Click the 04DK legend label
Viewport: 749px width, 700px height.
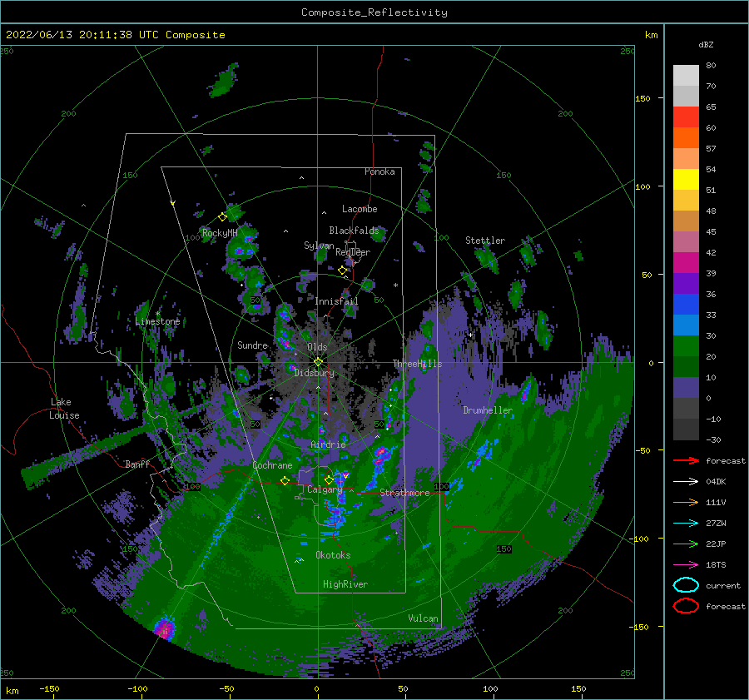[x=716, y=482]
